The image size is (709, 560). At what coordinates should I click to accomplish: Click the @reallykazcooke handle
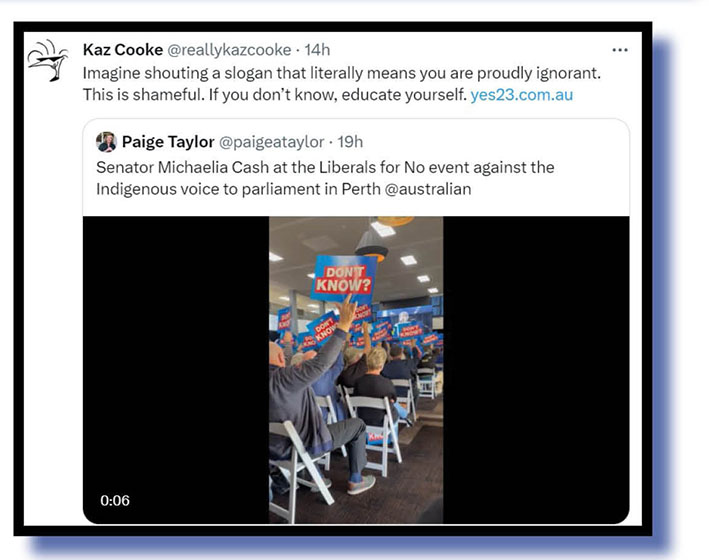pyautogui.click(x=229, y=50)
